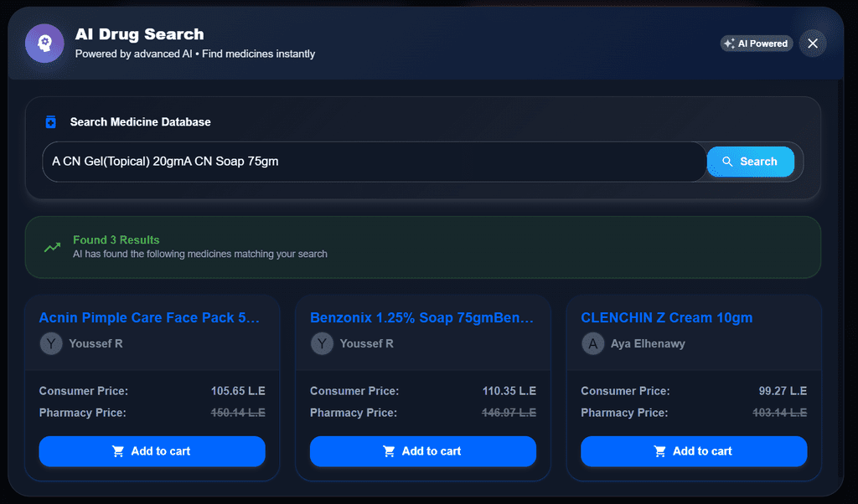858x504 pixels.
Task: Click struck-through price 146.97 L.E
Action: (509, 413)
